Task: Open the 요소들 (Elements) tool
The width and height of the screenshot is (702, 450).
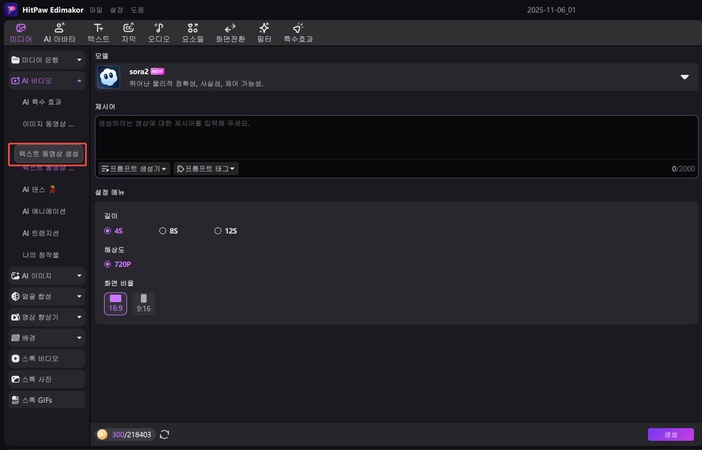Action: tap(193, 33)
